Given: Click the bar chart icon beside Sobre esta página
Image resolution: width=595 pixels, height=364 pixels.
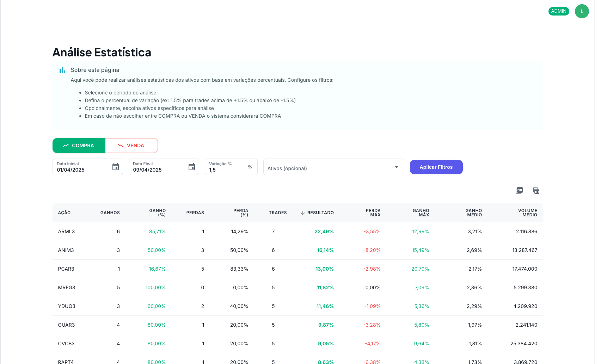Looking at the screenshot, I should coord(62,70).
